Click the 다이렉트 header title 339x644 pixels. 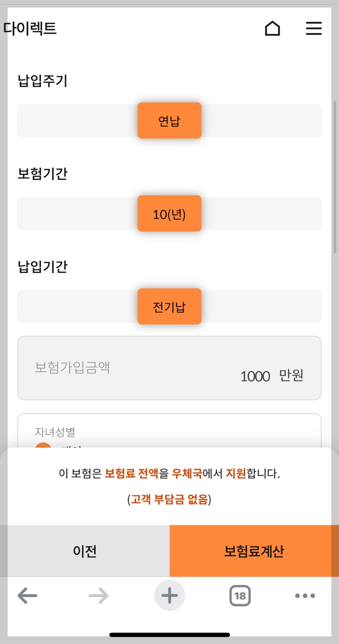[x=31, y=29]
